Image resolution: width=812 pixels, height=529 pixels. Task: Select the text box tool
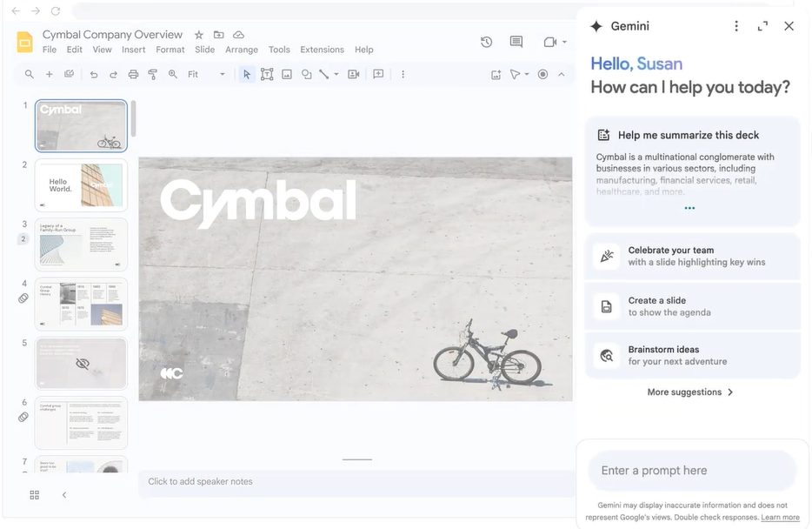(267, 75)
